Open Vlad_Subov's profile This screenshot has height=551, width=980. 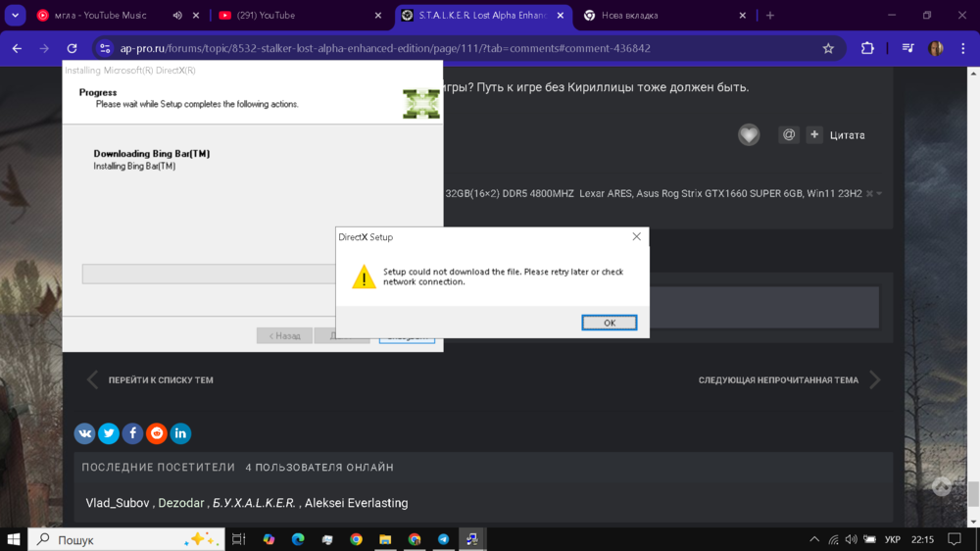coord(118,503)
